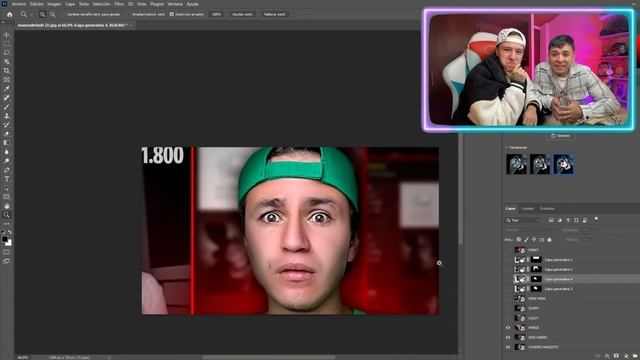Add layer mask button at panel bottom
Image resolution: width=640 pixels, height=360 pixels.
tap(616, 356)
